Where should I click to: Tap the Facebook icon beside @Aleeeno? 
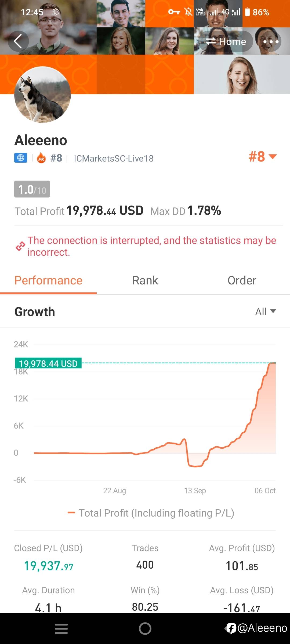pyautogui.click(x=231, y=628)
